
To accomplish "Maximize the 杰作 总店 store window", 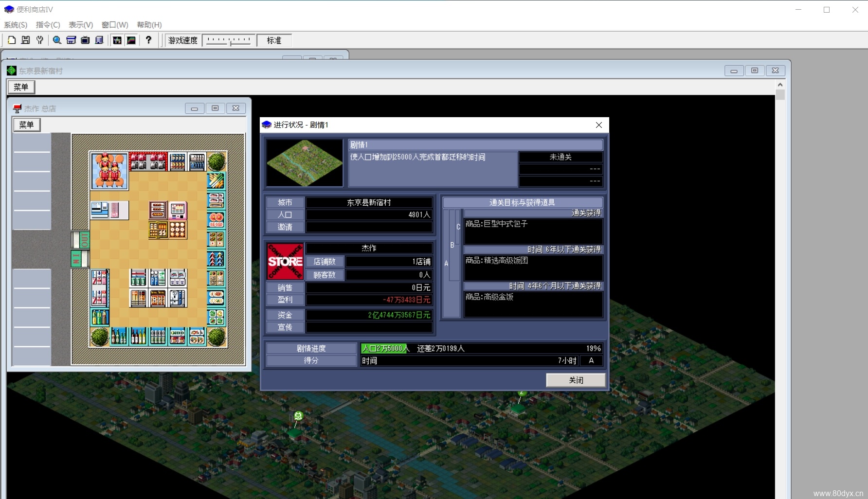I will coord(215,108).
